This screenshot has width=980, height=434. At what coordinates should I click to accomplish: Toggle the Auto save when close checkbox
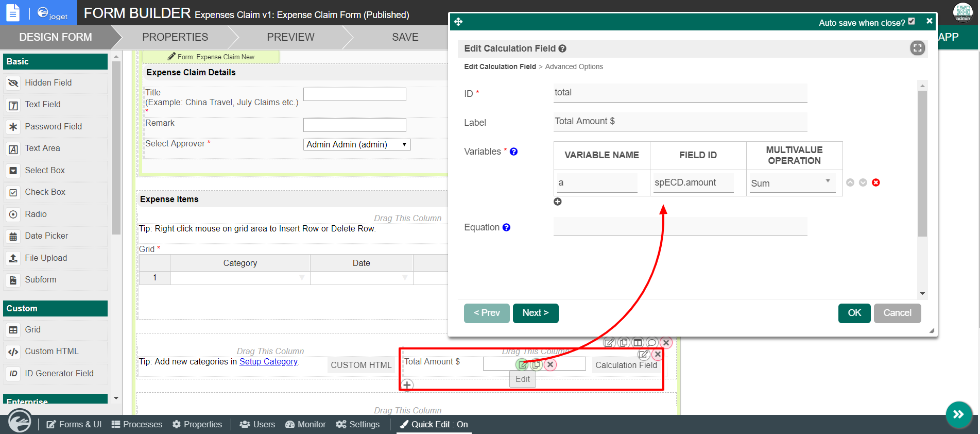(x=911, y=22)
